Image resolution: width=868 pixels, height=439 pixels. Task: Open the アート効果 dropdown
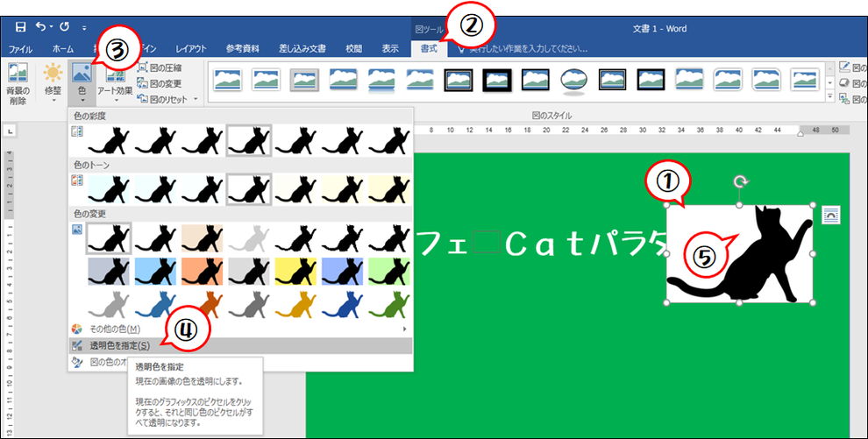tap(115, 83)
